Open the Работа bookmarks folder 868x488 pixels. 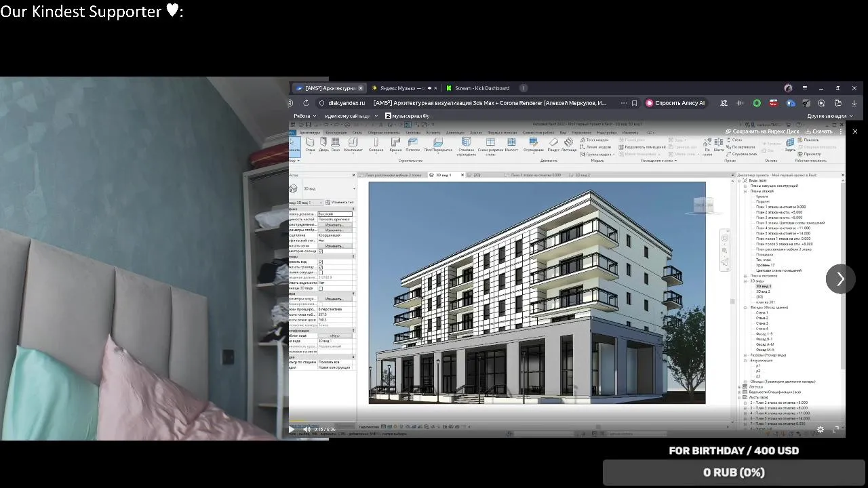click(x=304, y=116)
